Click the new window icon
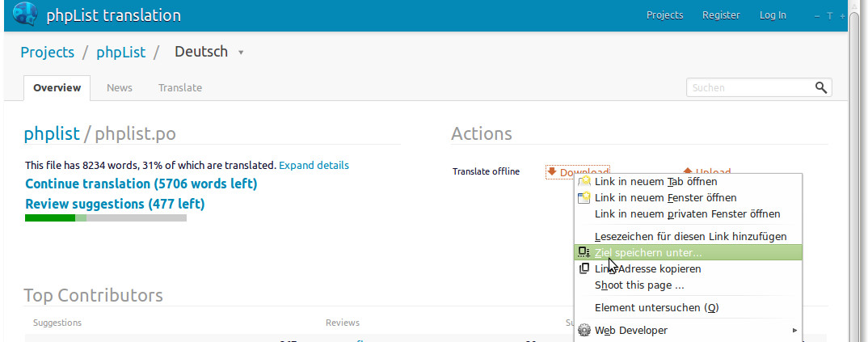 click(x=584, y=197)
